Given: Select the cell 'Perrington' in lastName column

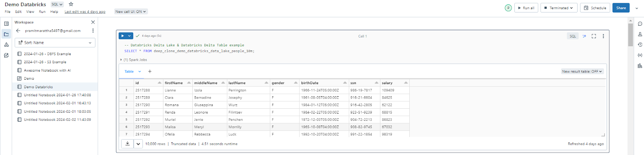Looking at the screenshot, I should [248, 90].
